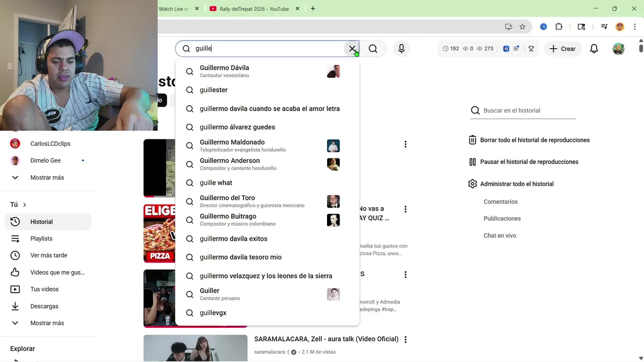The width and height of the screenshot is (644, 362).
Task: Open the notifications bell
Action: point(594,49)
